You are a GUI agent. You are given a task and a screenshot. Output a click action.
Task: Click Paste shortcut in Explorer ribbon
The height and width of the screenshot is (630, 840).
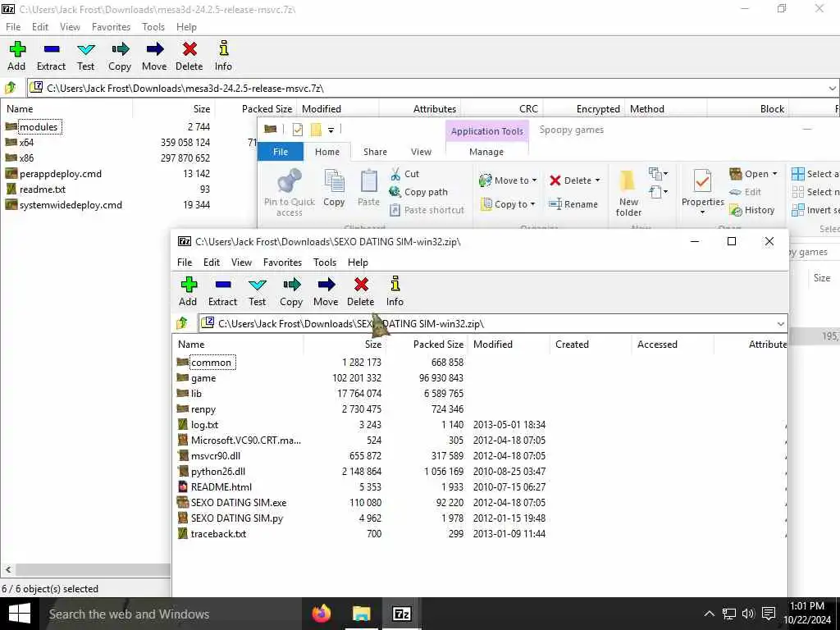[427, 210]
